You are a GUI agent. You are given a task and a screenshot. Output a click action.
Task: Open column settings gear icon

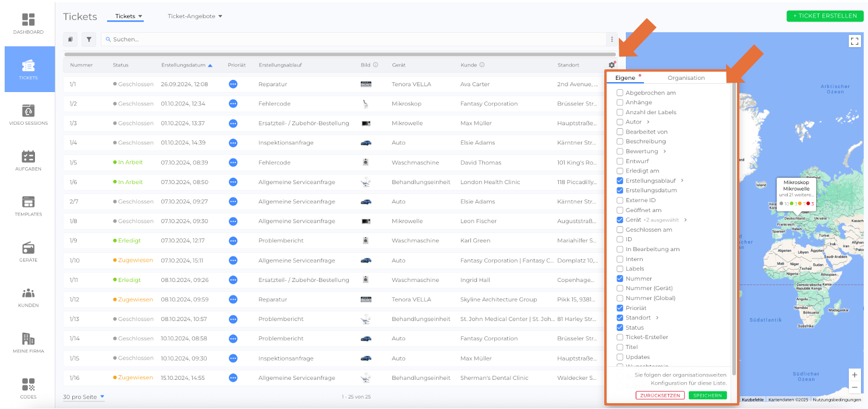[x=611, y=65]
